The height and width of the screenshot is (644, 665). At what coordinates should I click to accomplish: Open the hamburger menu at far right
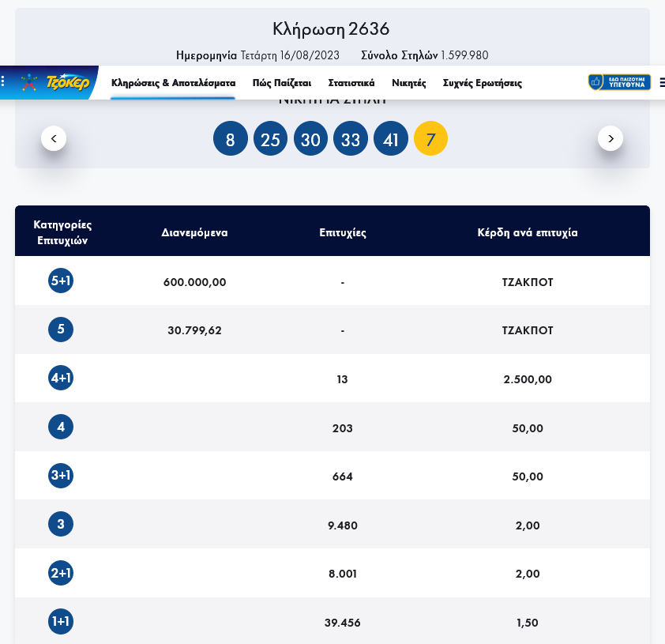pyautogui.click(x=661, y=82)
